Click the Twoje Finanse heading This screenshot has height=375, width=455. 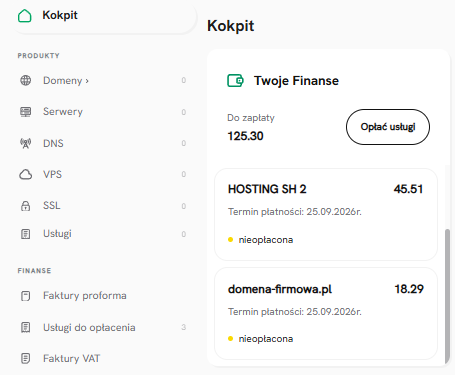click(296, 81)
